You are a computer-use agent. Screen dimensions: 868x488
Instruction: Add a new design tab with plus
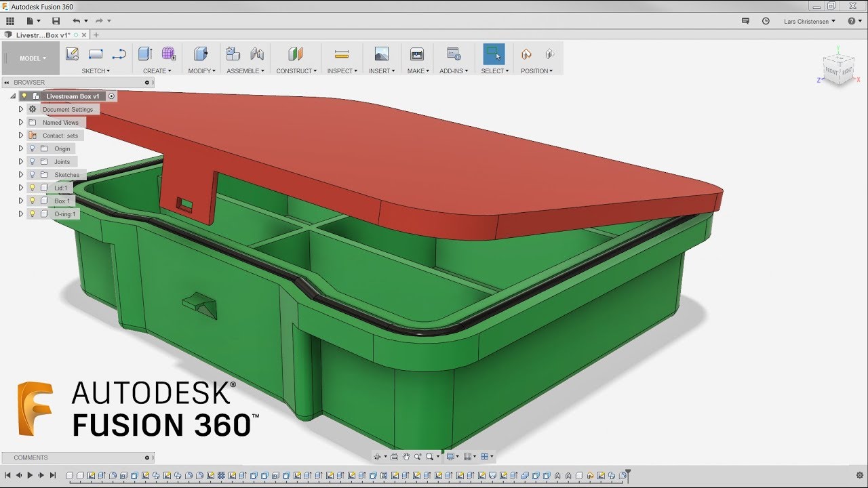pos(96,35)
